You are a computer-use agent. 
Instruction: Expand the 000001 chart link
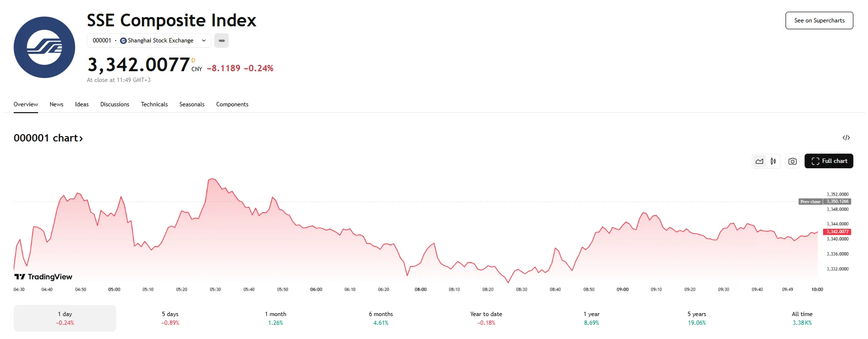48,138
